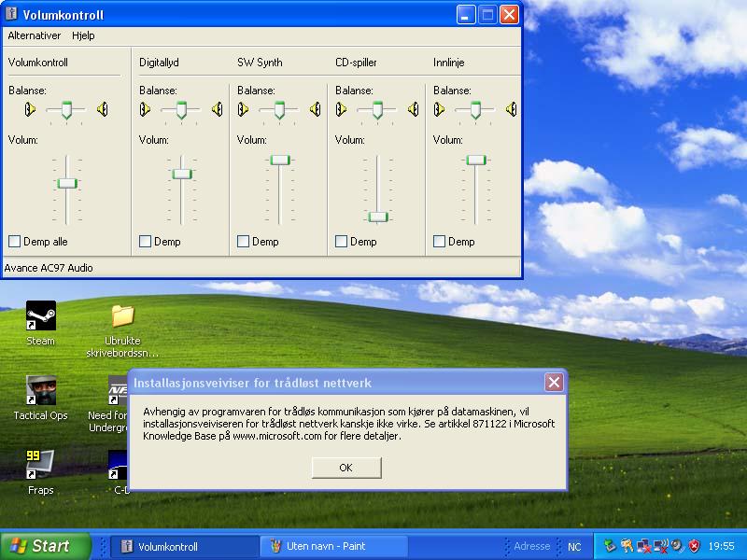Viewport: 747px width, 560px height.
Task: Click the Digitallyd balance slider thumb
Action: (181, 110)
